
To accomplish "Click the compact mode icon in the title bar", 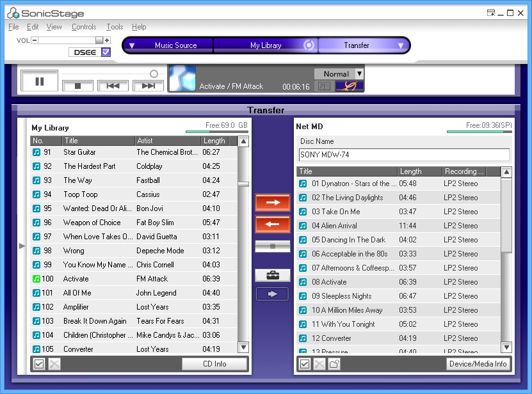I will [490, 13].
